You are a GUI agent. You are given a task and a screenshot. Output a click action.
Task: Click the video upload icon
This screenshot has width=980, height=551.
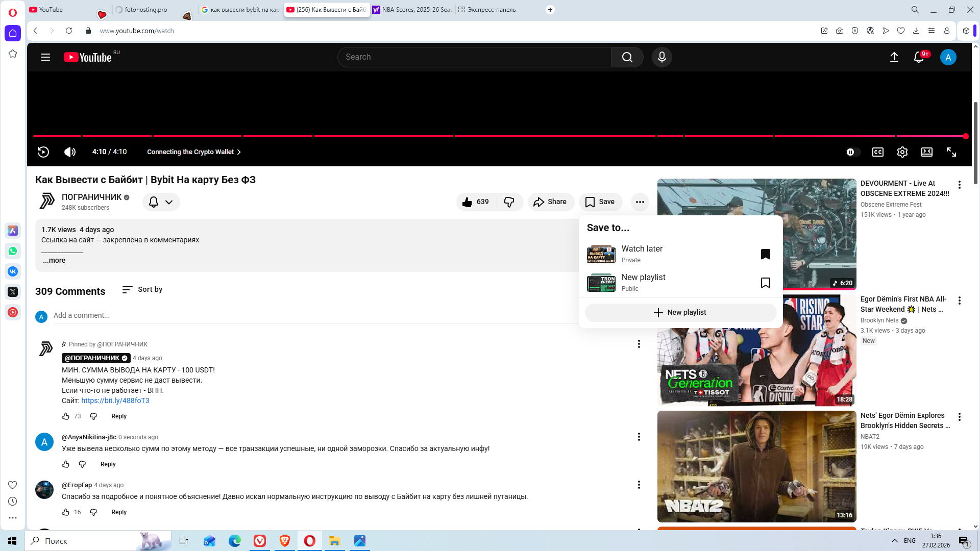tap(894, 57)
